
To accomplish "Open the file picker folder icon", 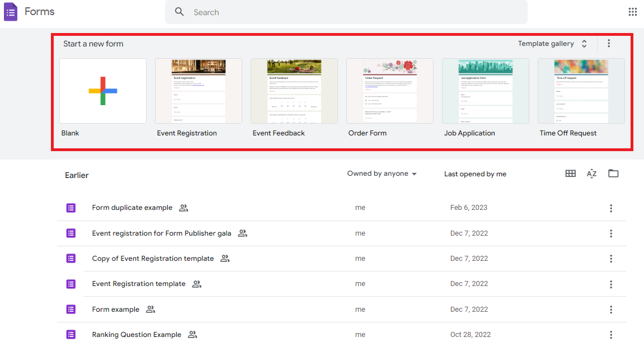I will [x=613, y=174].
